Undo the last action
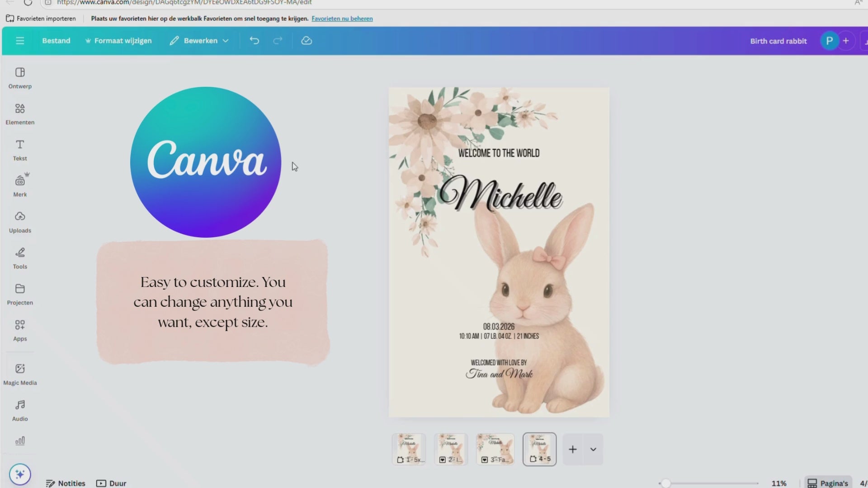Screen dimensions: 868x488 click(255, 41)
